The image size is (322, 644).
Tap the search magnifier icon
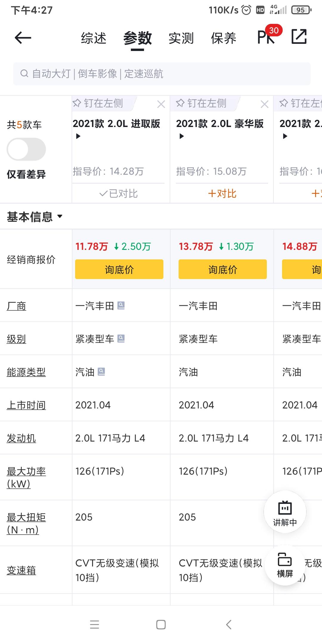(x=24, y=73)
